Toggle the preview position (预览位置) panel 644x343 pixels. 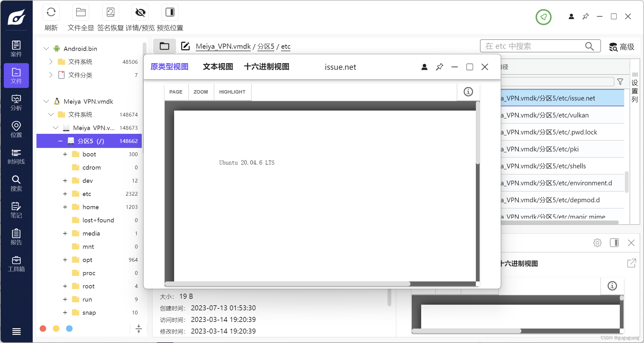[x=170, y=13]
